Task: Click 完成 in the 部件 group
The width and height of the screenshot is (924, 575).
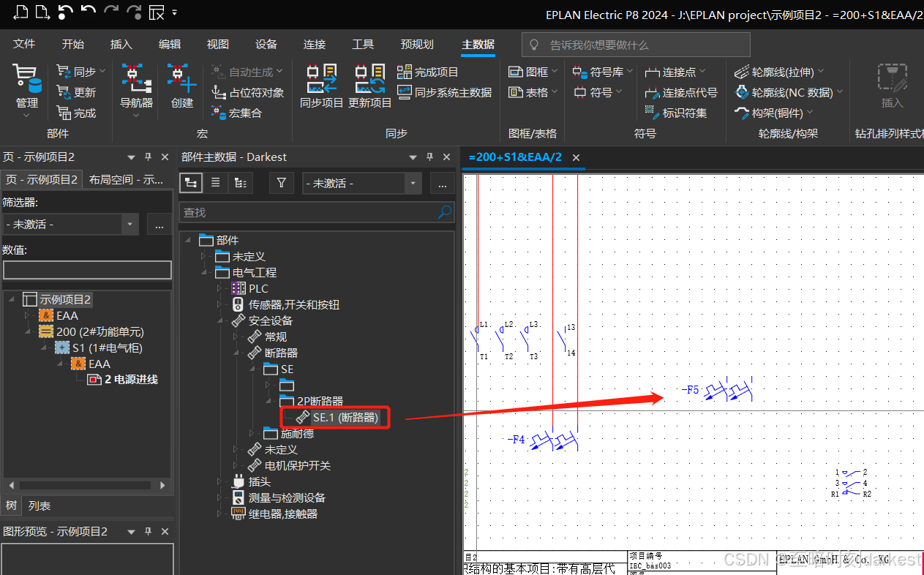Action: 76,113
